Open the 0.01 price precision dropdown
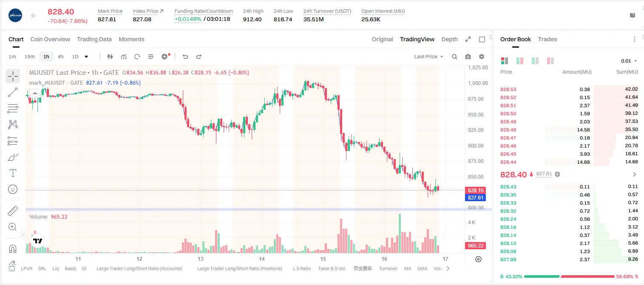The width and height of the screenshot is (644, 285). pyautogui.click(x=629, y=61)
